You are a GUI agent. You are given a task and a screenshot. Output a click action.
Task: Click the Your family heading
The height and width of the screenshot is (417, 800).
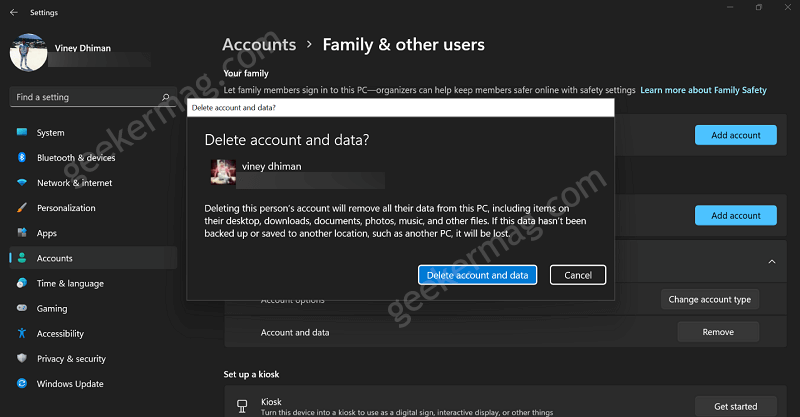(246, 73)
